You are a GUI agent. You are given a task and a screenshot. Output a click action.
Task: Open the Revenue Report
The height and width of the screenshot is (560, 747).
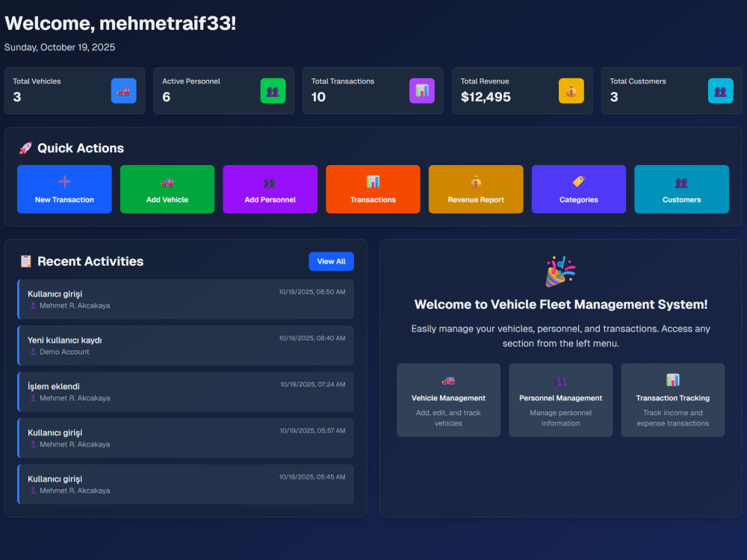pos(476,189)
